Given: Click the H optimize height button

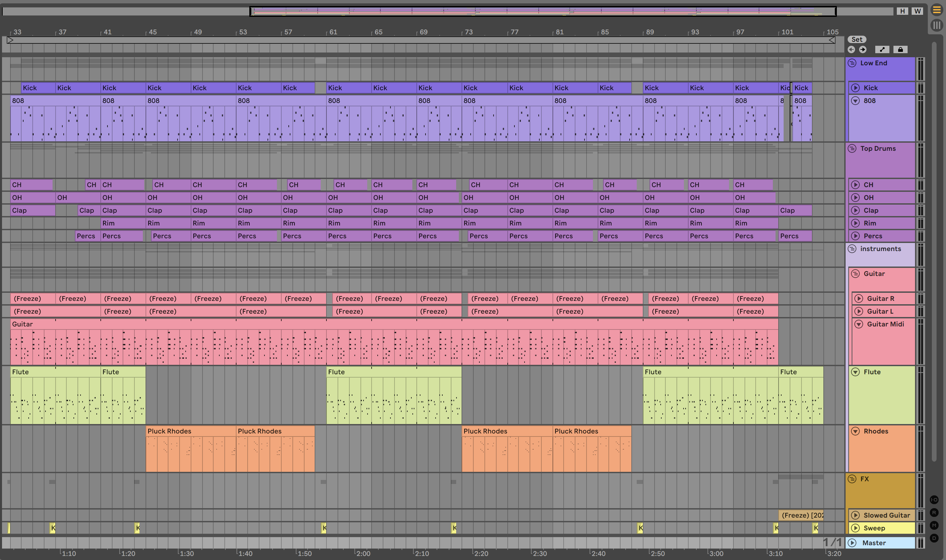Looking at the screenshot, I should pos(902,11).
